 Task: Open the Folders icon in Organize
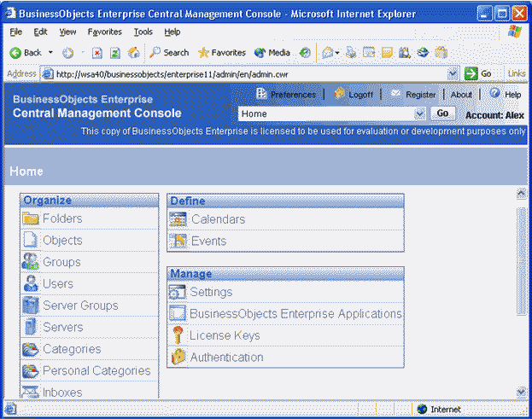[x=31, y=218]
